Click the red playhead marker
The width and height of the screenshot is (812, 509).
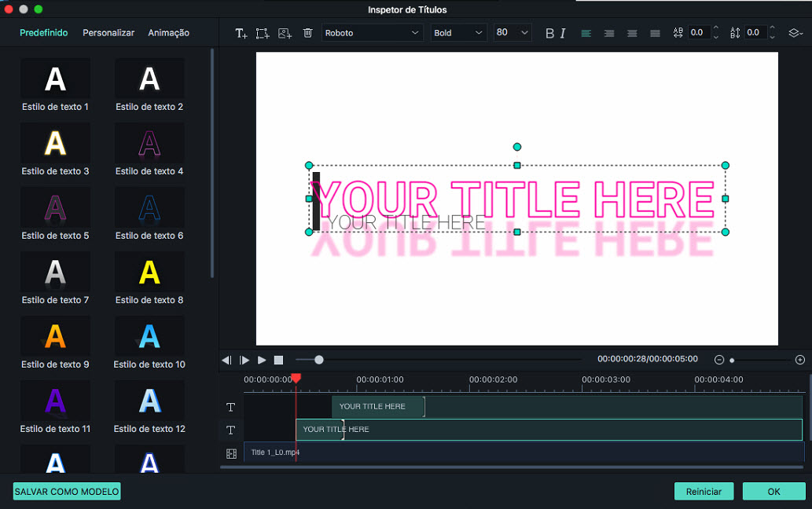(x=296, y=379)
